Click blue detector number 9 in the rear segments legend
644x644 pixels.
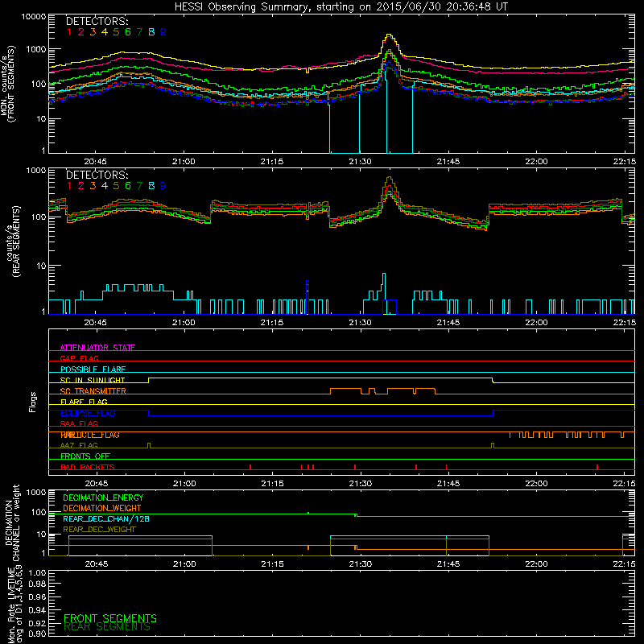(163, 186)
